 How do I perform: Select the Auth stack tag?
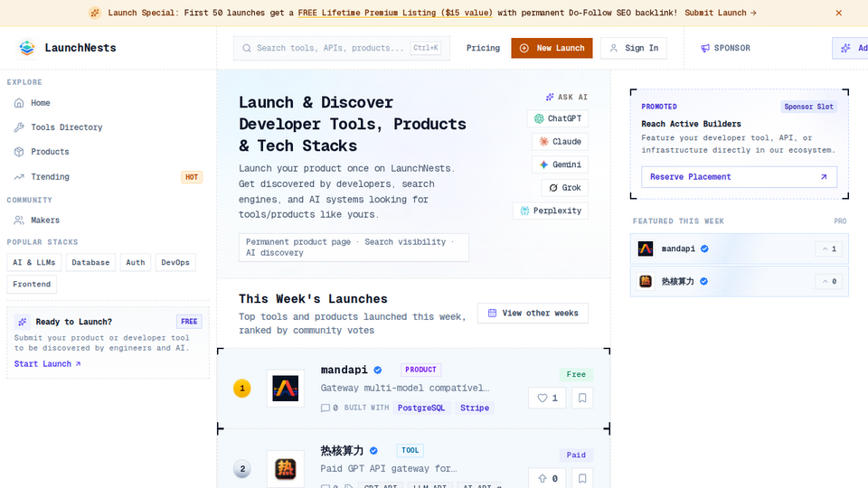click(x=135, y=262)
